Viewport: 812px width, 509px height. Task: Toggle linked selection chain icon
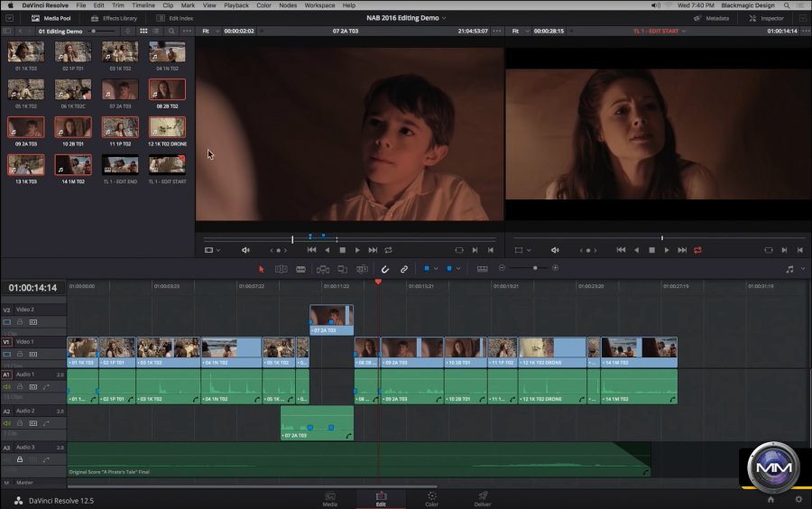tap(404, 269)
